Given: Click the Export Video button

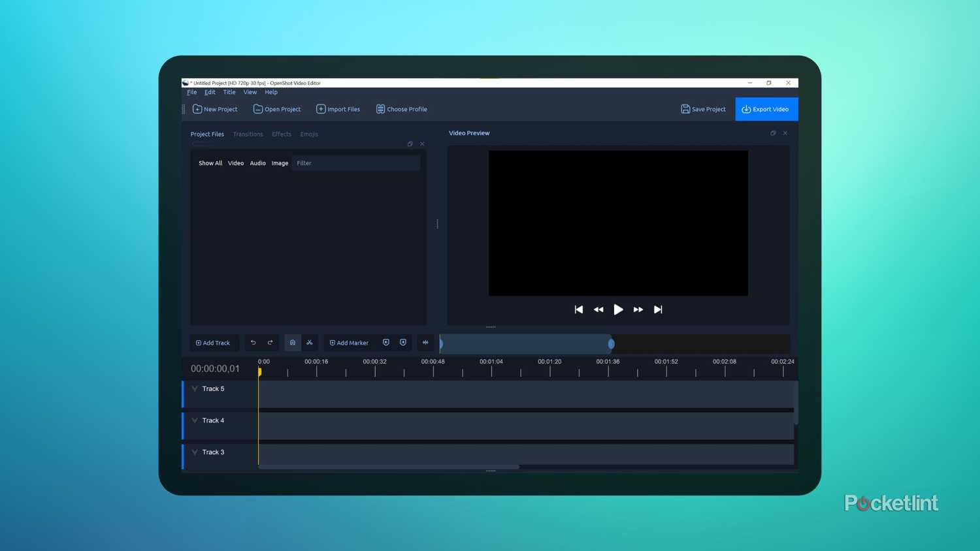Looking at the screenshot, I should pos(766,109).
